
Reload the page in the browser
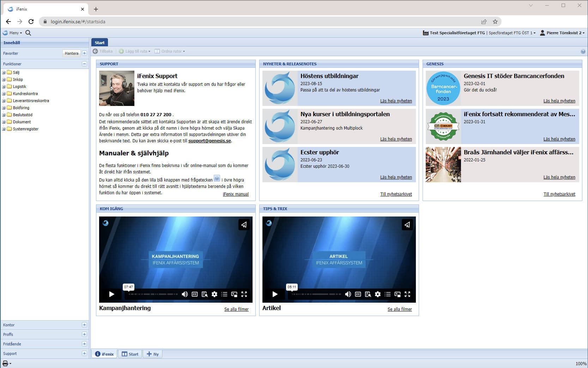(x=31, y=22)
